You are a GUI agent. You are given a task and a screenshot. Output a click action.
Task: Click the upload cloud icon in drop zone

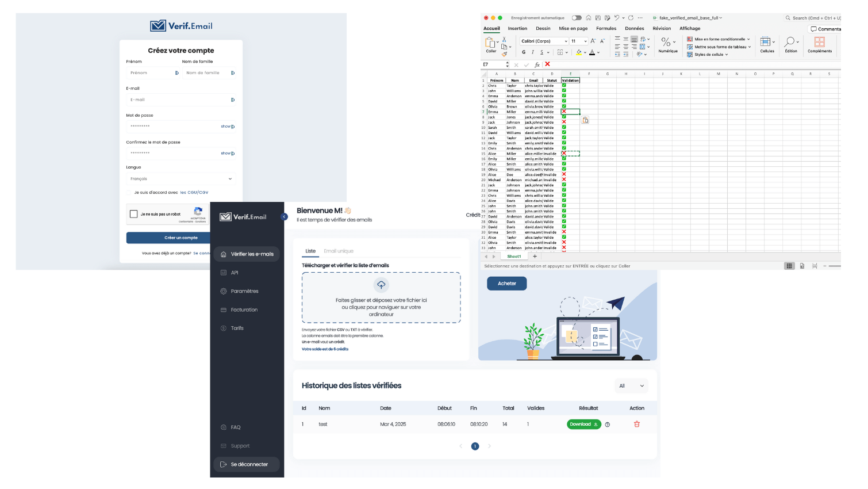(381, 285)
